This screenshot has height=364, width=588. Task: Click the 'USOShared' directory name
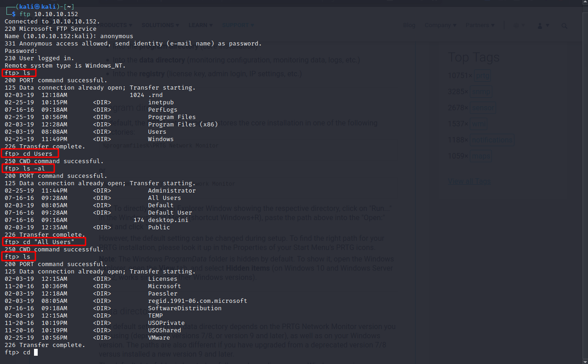(x=165, y=330)
